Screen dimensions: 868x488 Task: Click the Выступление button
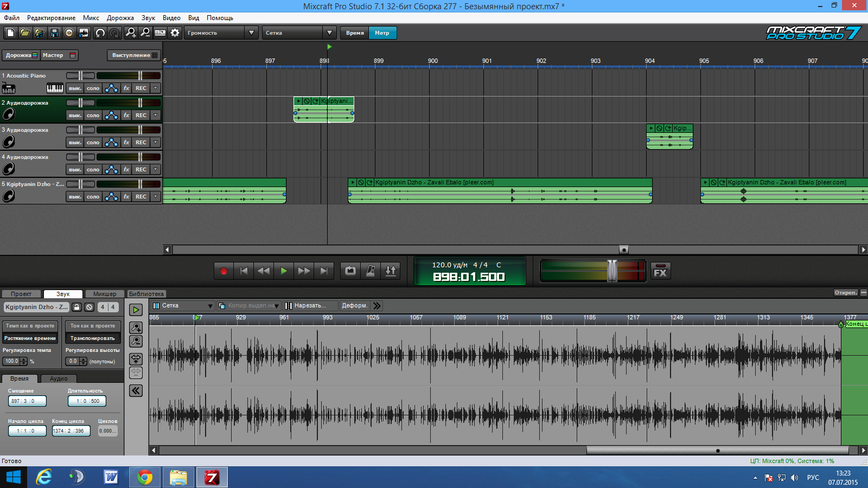(x=134, y=55)
